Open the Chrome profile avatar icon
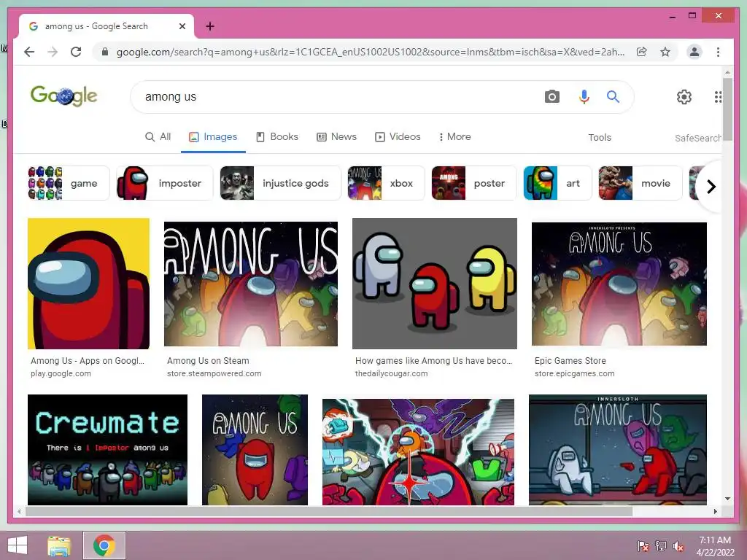The image size is (747, 560). pyautogui.click(x=694, y=52)
